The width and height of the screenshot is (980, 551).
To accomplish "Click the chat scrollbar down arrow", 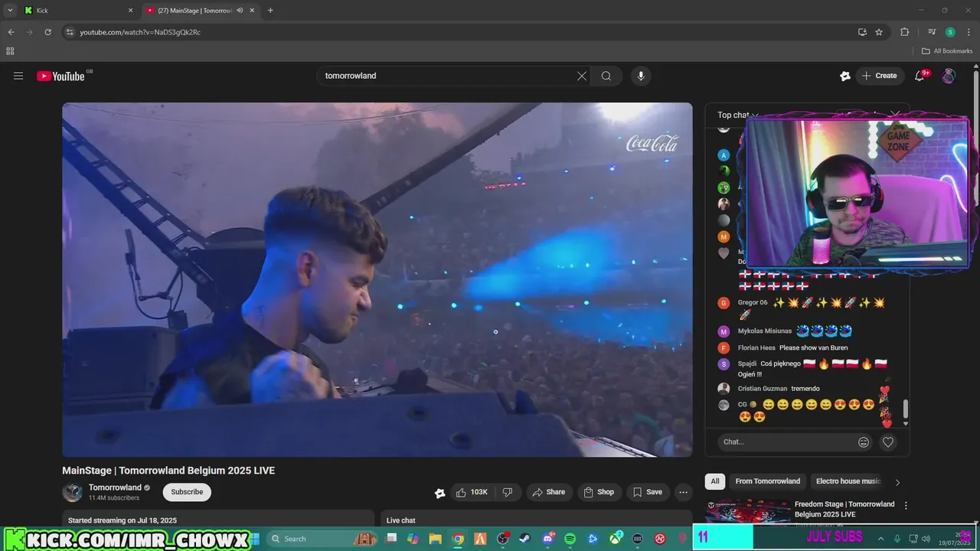I will [906, 423].
